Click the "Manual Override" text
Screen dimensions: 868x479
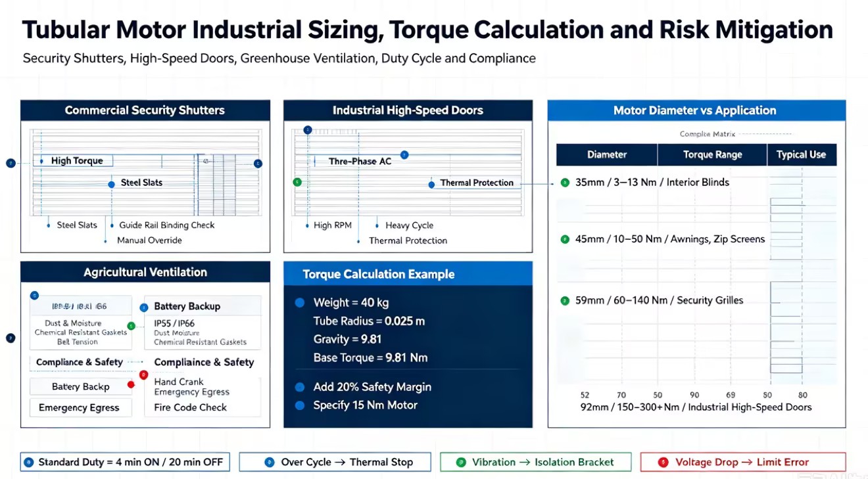[149, 240]
